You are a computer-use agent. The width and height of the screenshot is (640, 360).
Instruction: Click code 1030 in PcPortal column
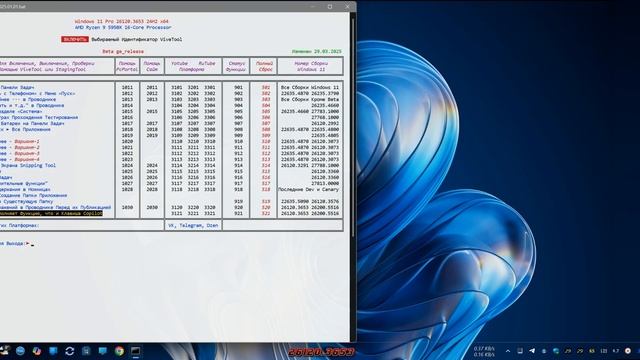click(127, 207)
